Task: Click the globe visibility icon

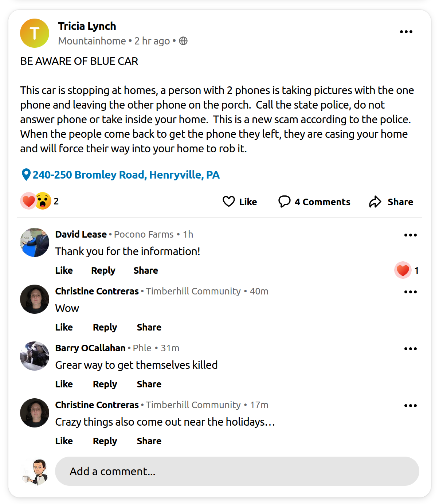Action: (x=183, y=41)
